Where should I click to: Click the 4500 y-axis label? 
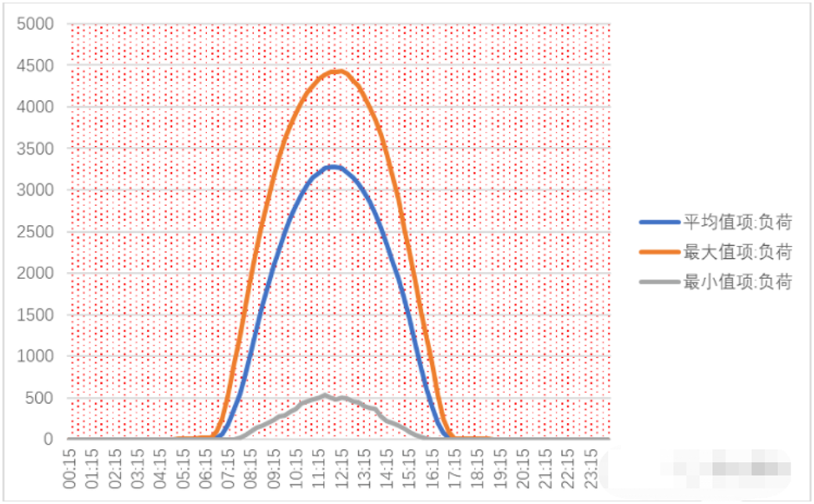pyautogui.click(x=35, y=66)
